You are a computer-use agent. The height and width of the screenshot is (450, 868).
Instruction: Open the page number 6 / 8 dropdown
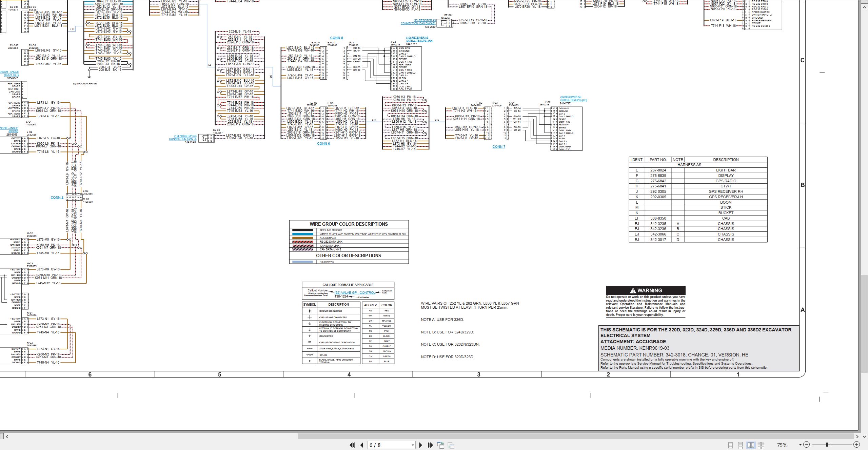tap(413, 445)
